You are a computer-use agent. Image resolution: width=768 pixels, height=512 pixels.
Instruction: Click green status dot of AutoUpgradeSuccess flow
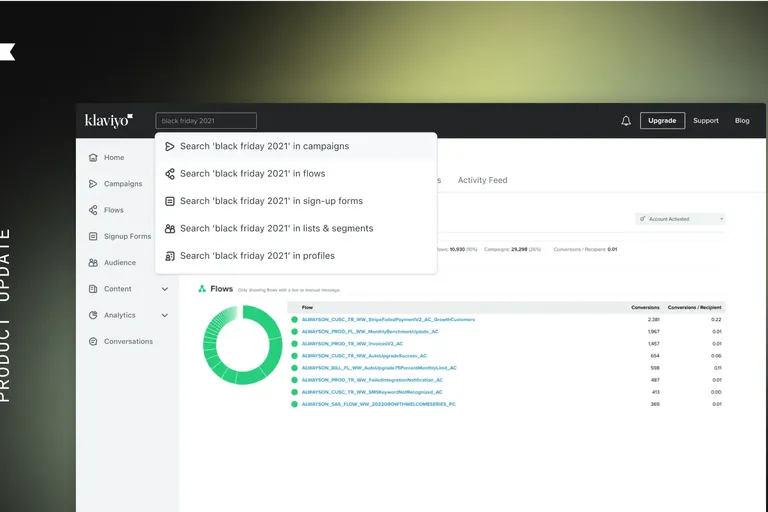click(294, 356)
